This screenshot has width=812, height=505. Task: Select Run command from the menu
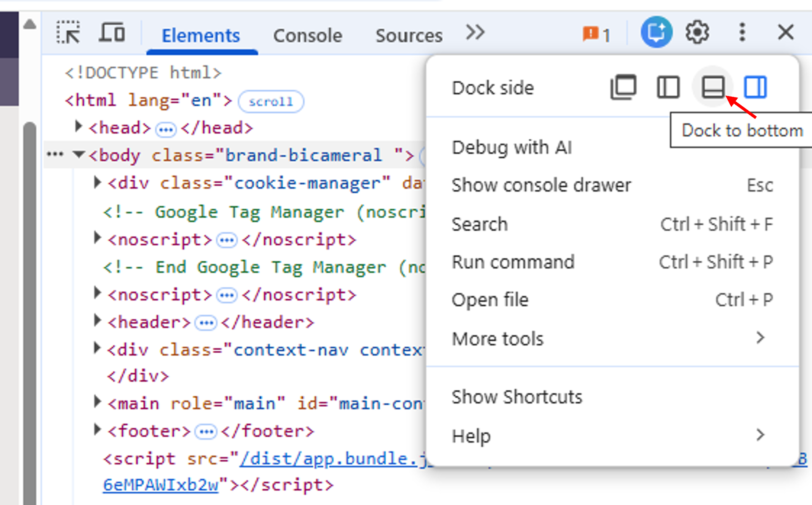coord(513,262)
